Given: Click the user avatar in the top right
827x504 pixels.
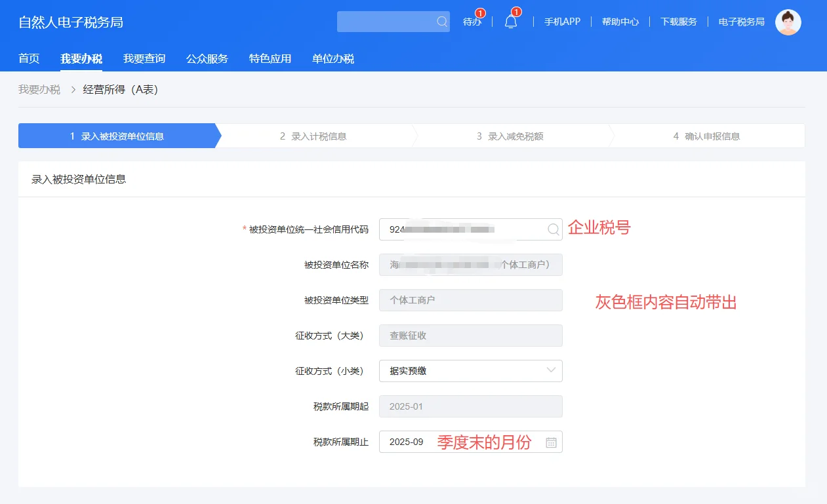Looking at the screenshot, I should pyautogui.click(x=788, y=22).
